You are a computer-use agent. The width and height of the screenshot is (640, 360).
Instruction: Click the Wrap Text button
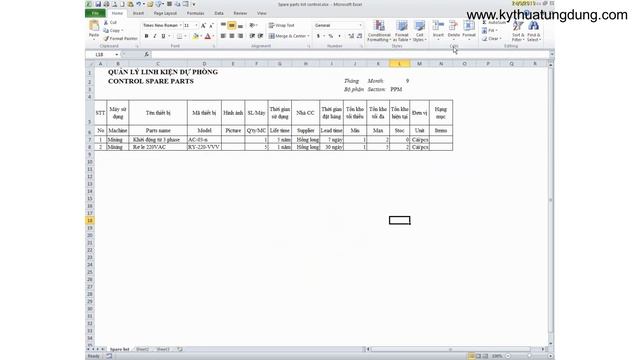(x=282, y=25)
